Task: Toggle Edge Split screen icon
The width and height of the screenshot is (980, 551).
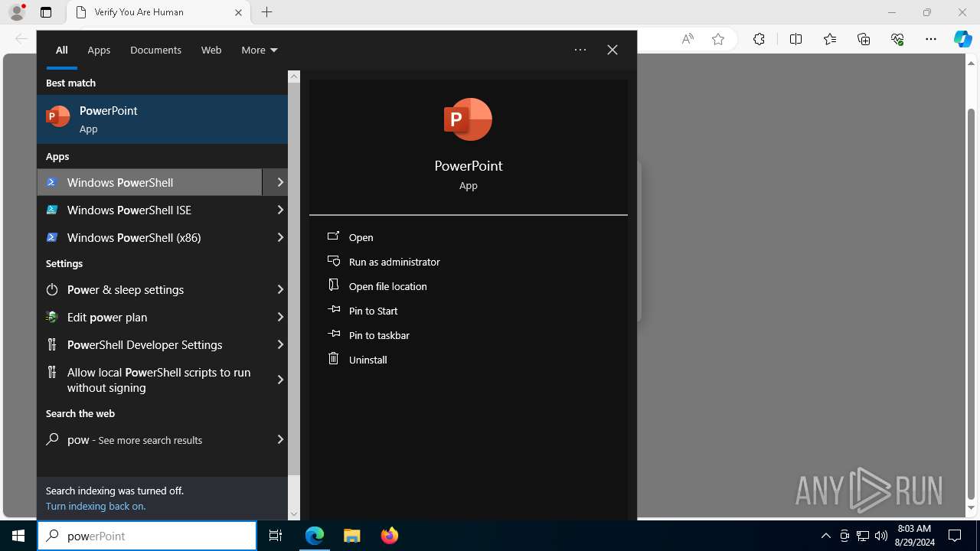Action: tap(795, 39)
